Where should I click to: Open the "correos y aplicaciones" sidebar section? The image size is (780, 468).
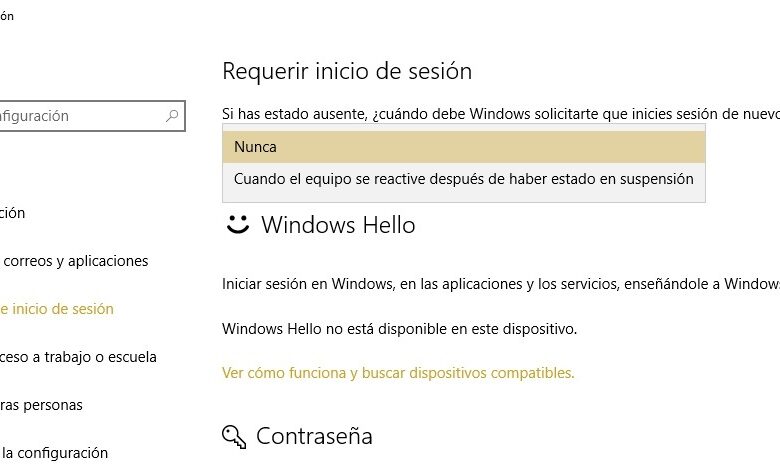pyautogui.click(x=76, y=261)
